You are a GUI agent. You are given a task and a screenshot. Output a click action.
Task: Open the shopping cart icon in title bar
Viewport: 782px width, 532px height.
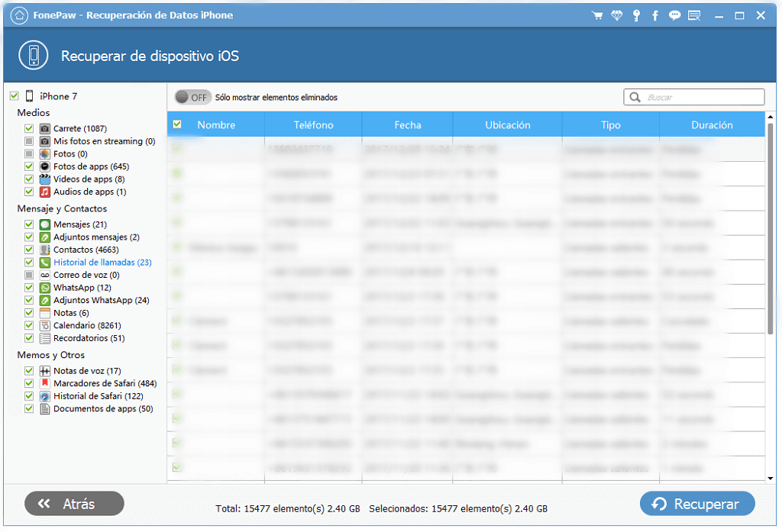(597, 15)
